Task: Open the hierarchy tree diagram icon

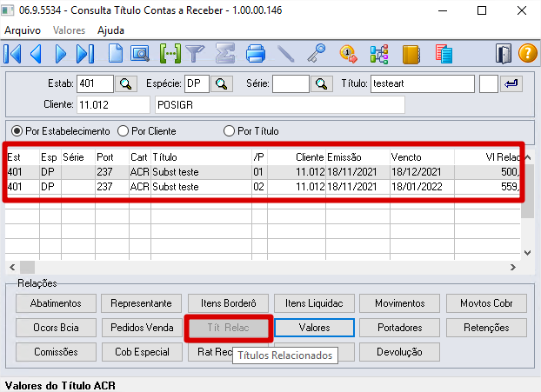Action: (x=379, y=54)
